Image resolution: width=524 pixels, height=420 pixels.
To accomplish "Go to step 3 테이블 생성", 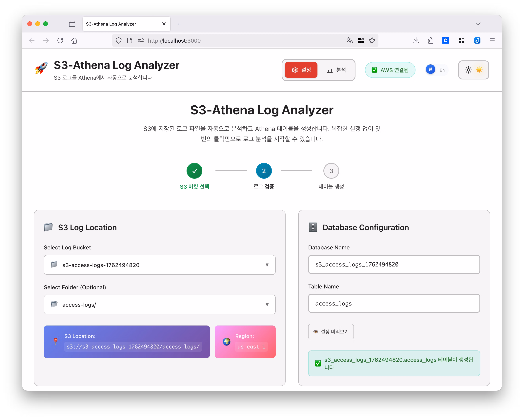I will [x=331, y=171].
